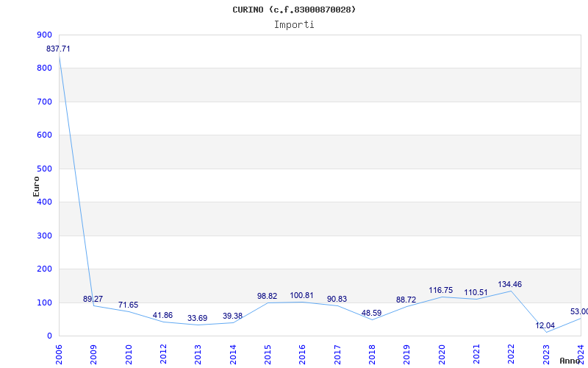
Task: Click the 2016 year axis label
Action: coord(302,355)
